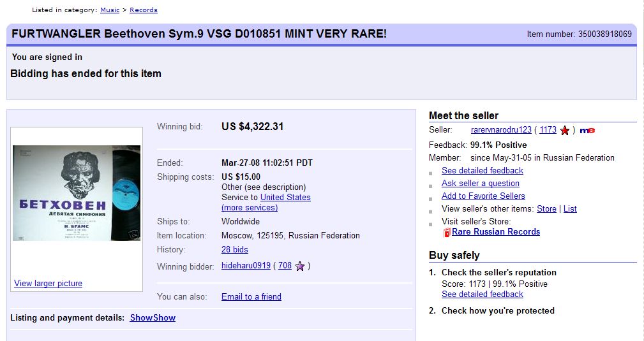644x341 pixels.
Task: Click the seller's 1173 feedback score
Action: [548, 130]
